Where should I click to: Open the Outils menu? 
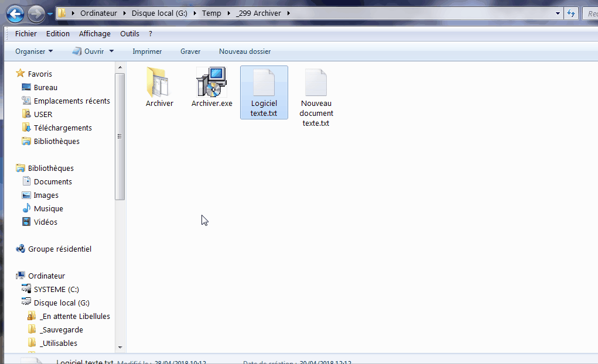(129, 33)
